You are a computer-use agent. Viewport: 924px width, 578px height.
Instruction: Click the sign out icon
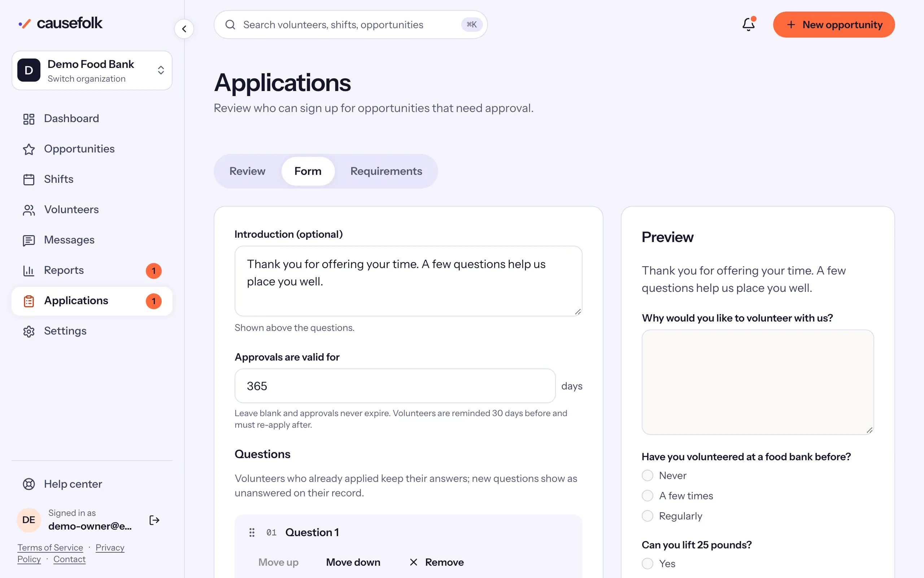pyautogui.click(x=154, y=520)
